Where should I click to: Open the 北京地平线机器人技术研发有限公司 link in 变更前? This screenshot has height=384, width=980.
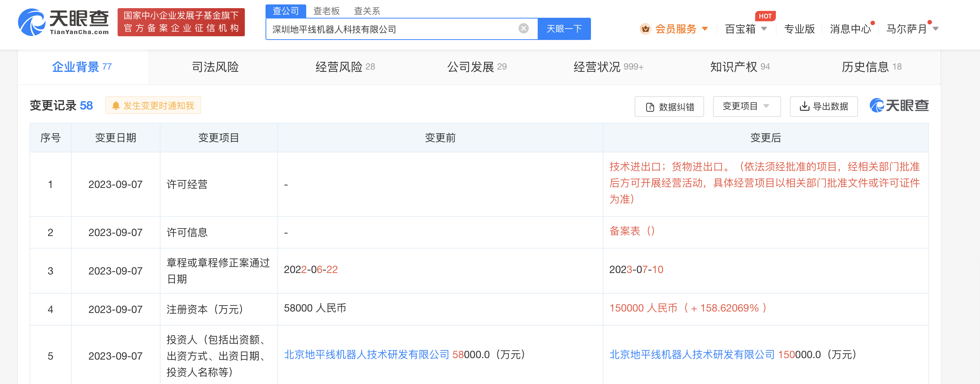367,355
